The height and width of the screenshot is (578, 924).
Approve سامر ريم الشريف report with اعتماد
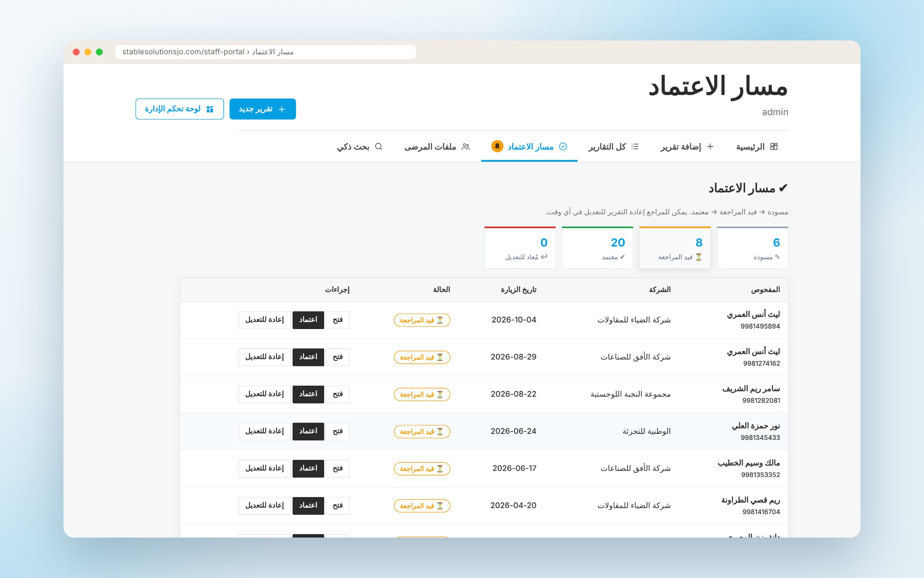308,395
